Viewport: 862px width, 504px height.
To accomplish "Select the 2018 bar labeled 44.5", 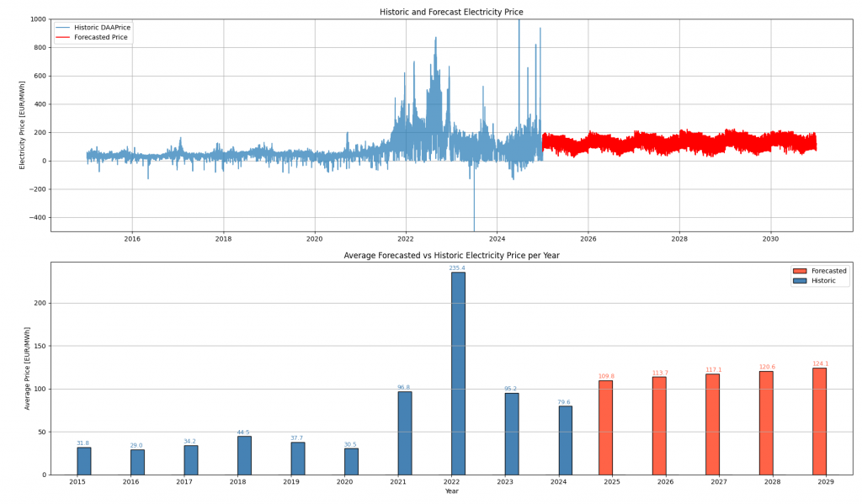I will pos(244,455).
